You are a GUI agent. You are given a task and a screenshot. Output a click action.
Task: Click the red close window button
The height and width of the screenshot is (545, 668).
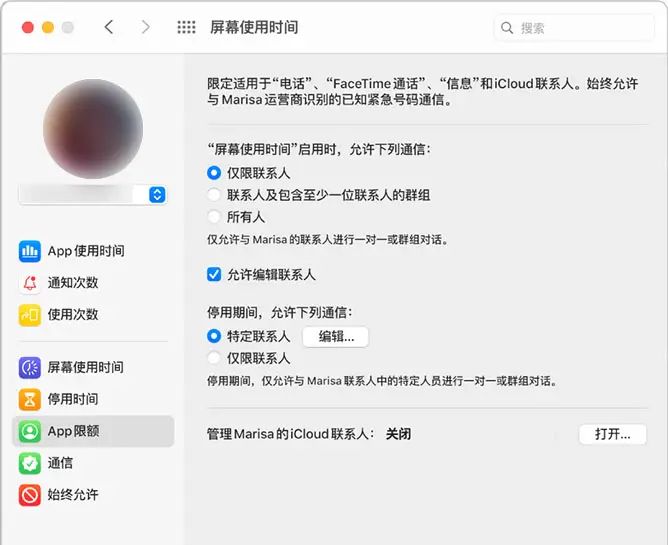[x=28, y=28]
